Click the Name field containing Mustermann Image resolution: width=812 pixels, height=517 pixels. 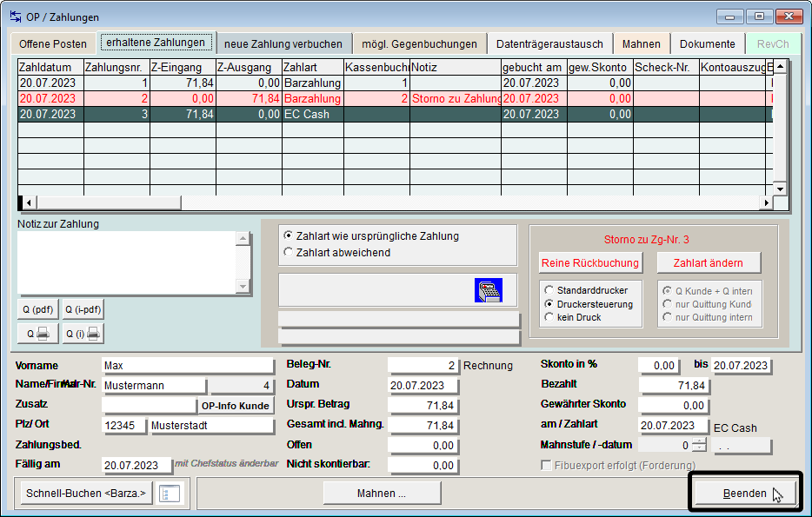coord(154,385)
